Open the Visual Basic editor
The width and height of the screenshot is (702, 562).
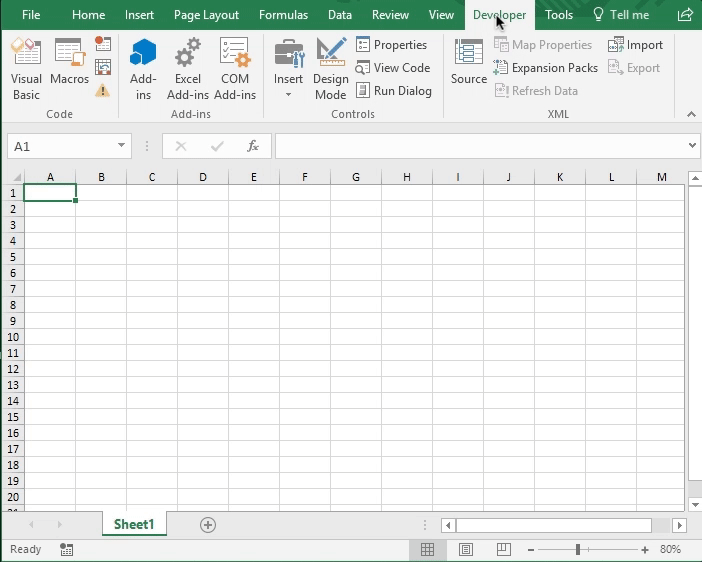[x=26, y=69]
